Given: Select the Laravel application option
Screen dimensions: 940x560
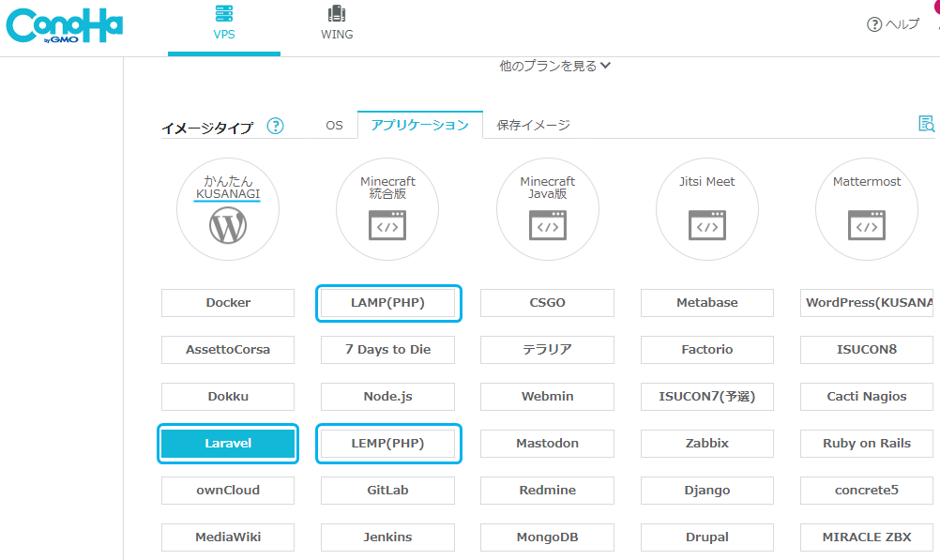Looking at the screenshot, I should point(228,444).
